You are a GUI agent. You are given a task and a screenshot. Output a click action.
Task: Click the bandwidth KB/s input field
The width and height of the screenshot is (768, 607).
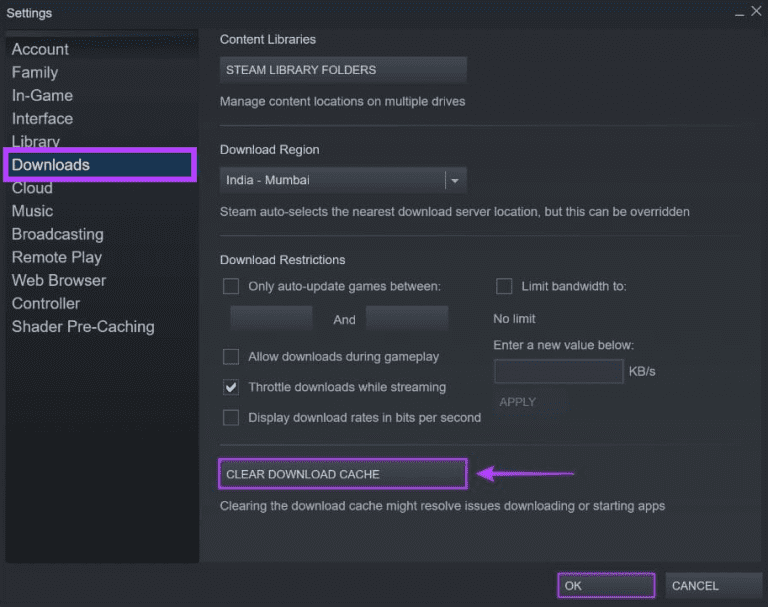coord(558,371)
